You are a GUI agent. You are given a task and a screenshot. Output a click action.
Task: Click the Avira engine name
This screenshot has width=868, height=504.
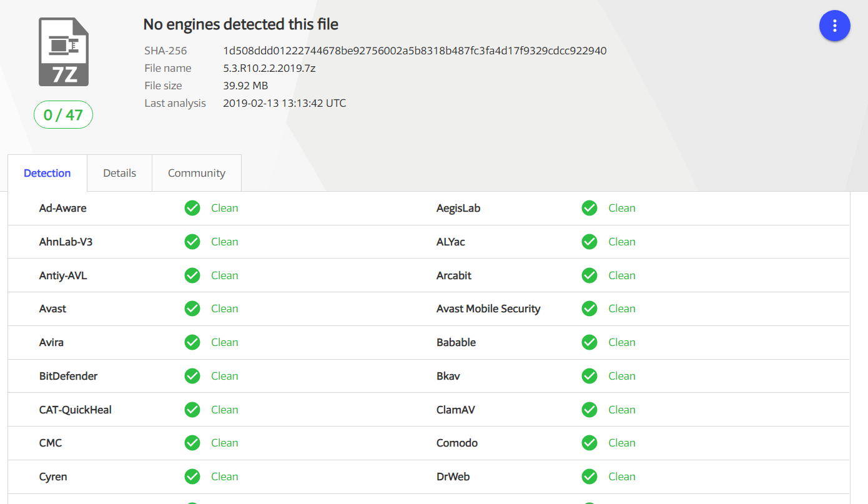[51, 342]
